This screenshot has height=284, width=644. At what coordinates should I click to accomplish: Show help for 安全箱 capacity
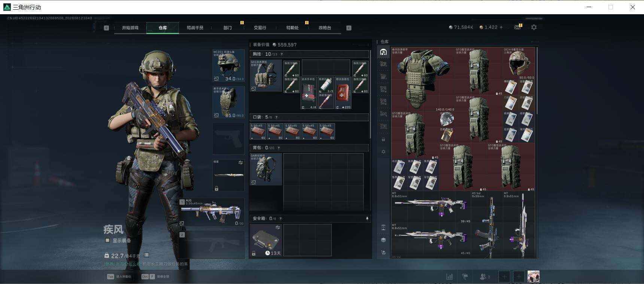(280, 219)
